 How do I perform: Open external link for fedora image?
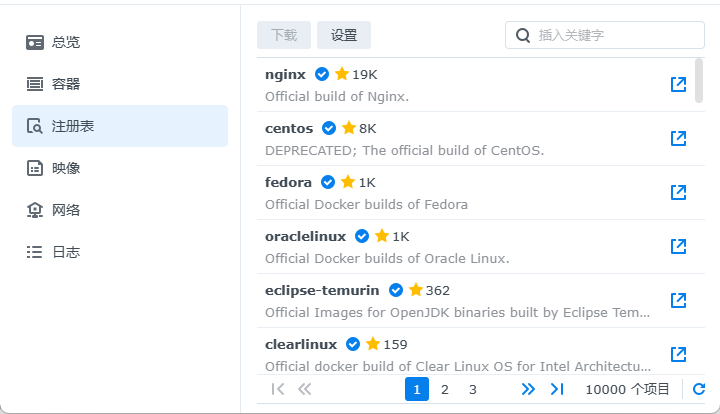(x=678, y=192)
